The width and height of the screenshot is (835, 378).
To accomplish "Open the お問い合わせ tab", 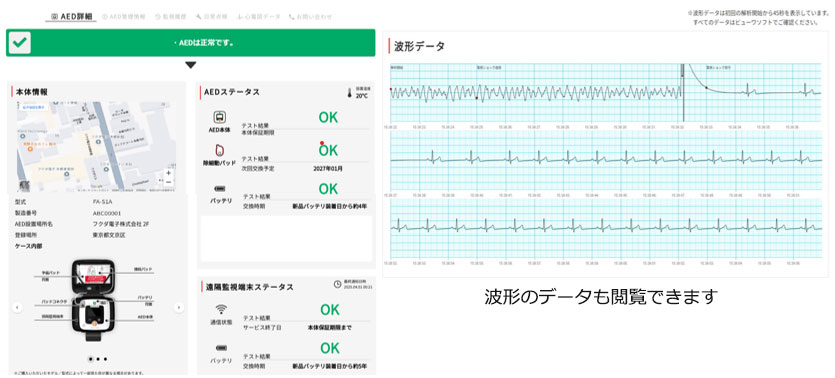I will tap(310, 17).
